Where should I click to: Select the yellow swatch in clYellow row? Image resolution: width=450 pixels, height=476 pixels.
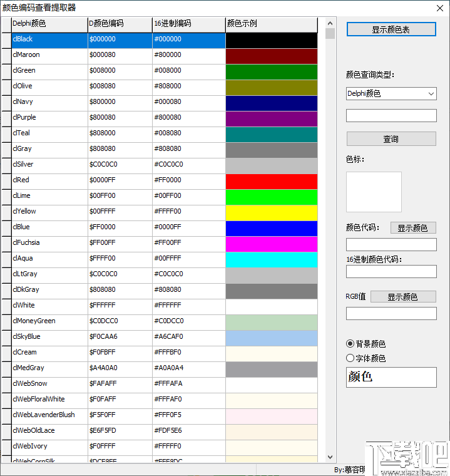(x=272, y=213)
